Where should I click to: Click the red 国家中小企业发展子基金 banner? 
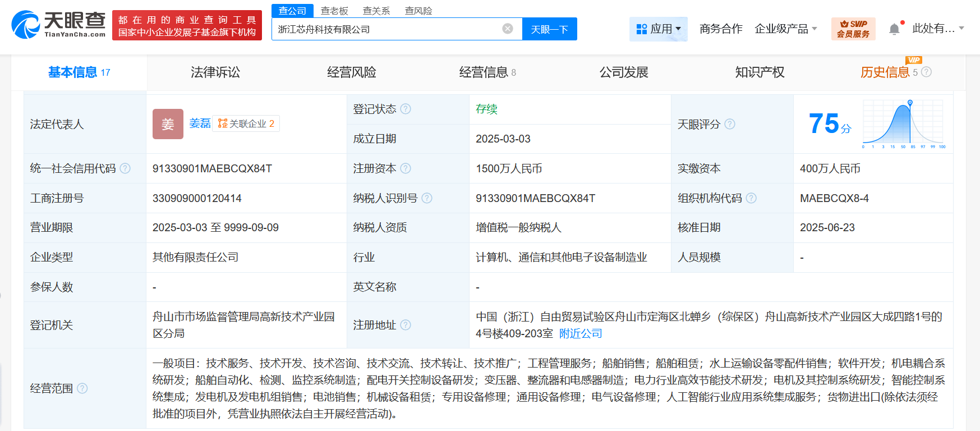tap(187, 25)
